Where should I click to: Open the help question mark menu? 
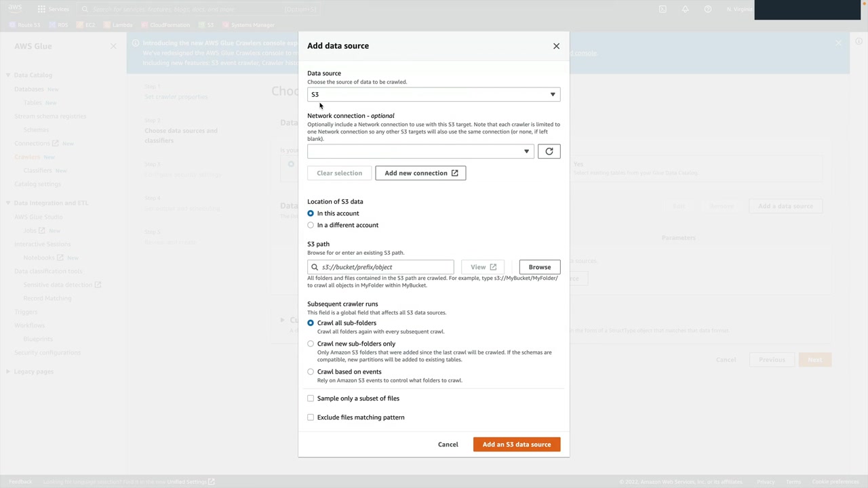(x=708, y=9)
